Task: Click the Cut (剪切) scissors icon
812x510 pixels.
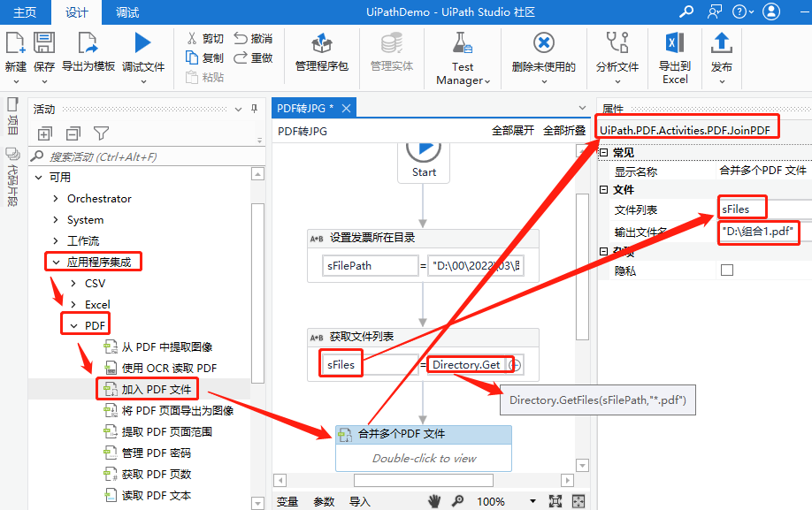Action: click(x=192, y=38)
